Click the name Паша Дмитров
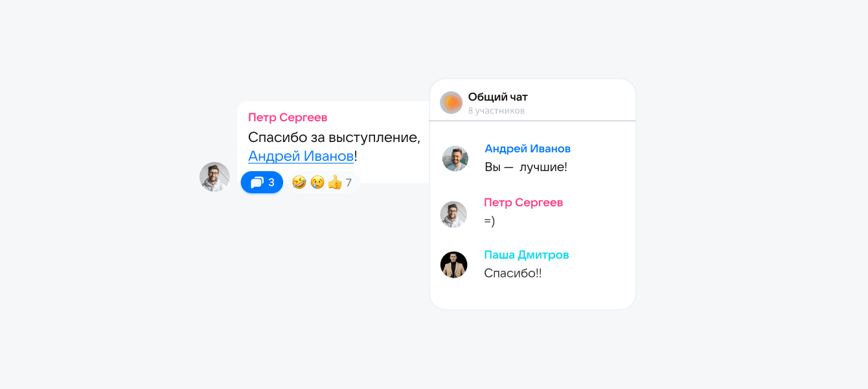The width and height of the screenshot is (868, 389). pyautogui.click(x=527, y=255)
